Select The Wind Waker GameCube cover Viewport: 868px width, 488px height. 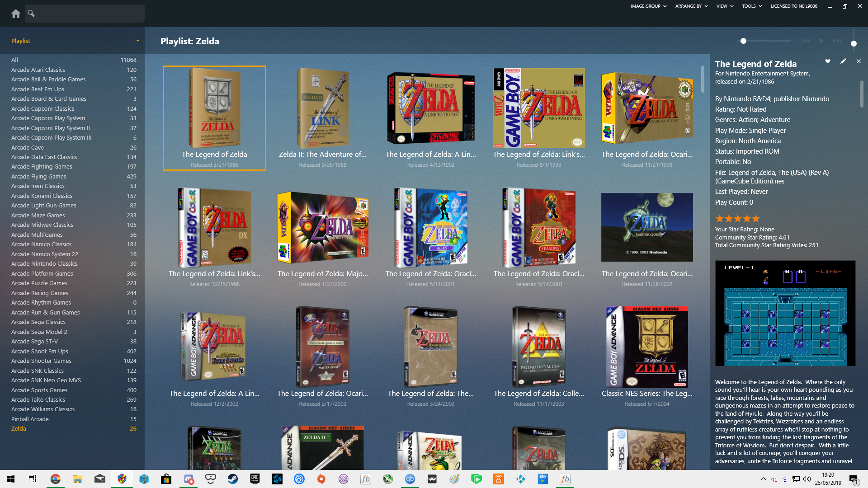coord(431,347)
